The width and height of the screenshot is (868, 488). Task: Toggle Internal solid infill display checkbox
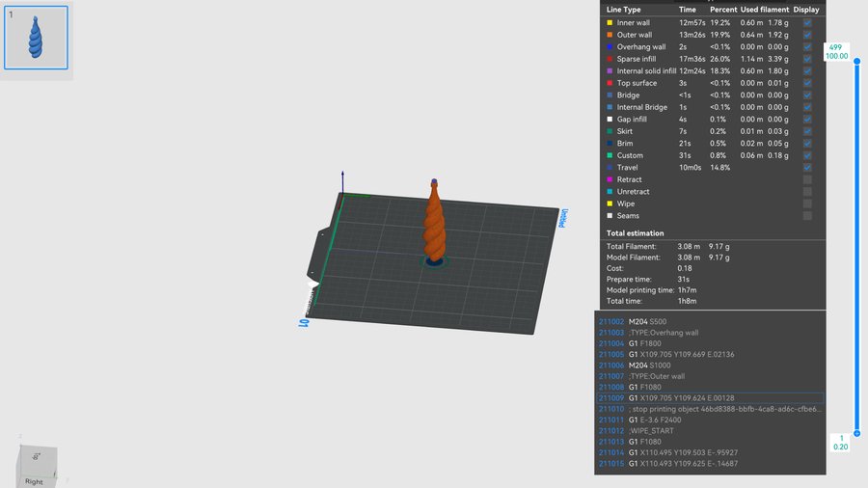pos(807,70)
